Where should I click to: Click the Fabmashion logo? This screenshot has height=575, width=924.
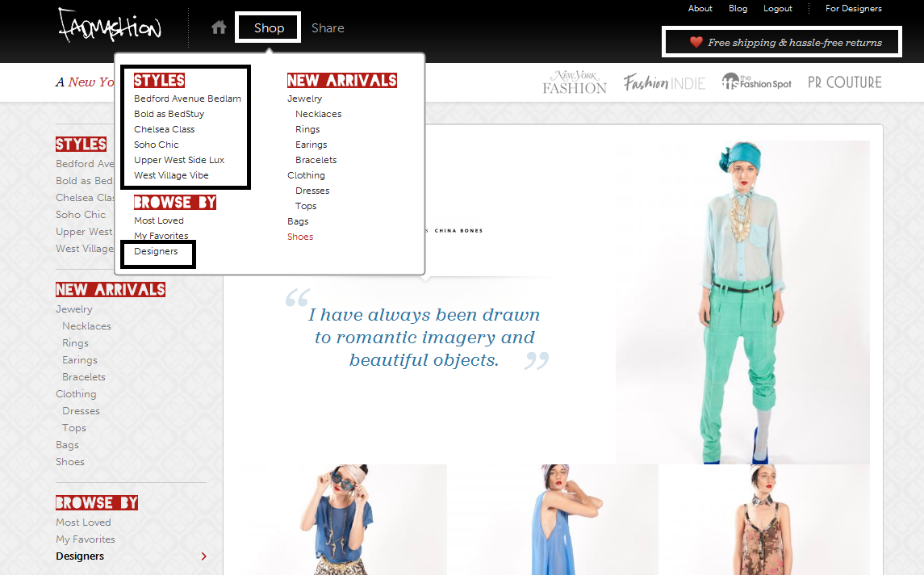coord(110,26)
